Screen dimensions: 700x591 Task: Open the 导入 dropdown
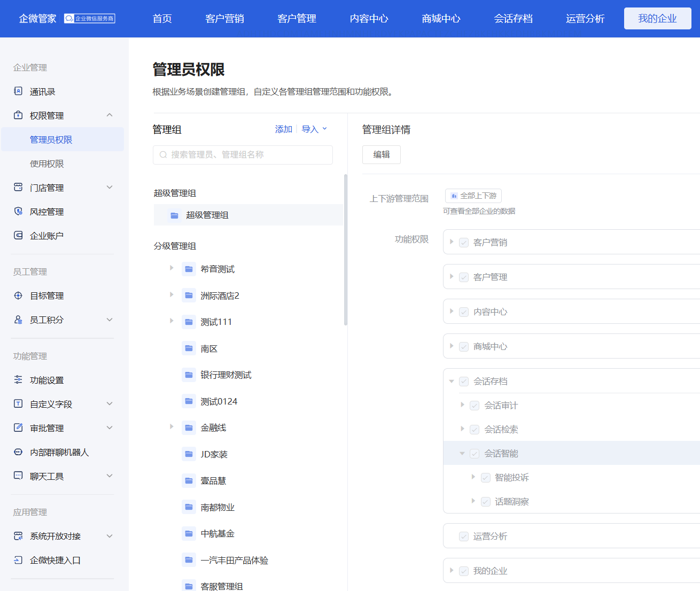314,129
